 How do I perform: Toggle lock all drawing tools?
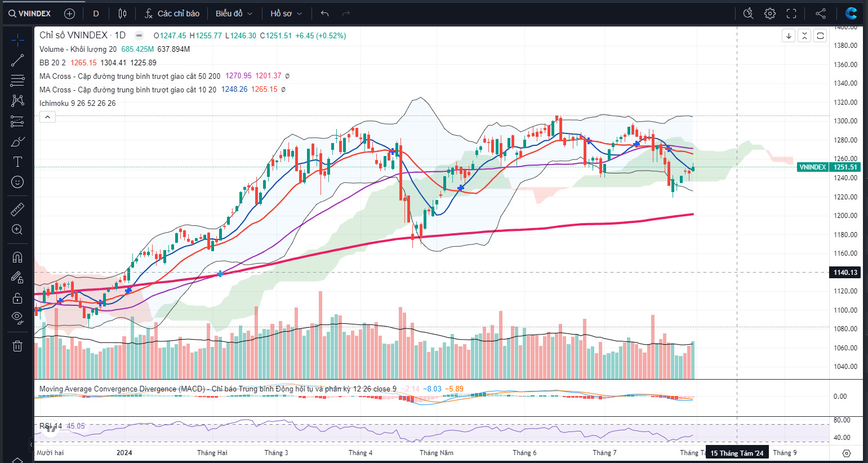pyautogui.click(x=17, y=298)
